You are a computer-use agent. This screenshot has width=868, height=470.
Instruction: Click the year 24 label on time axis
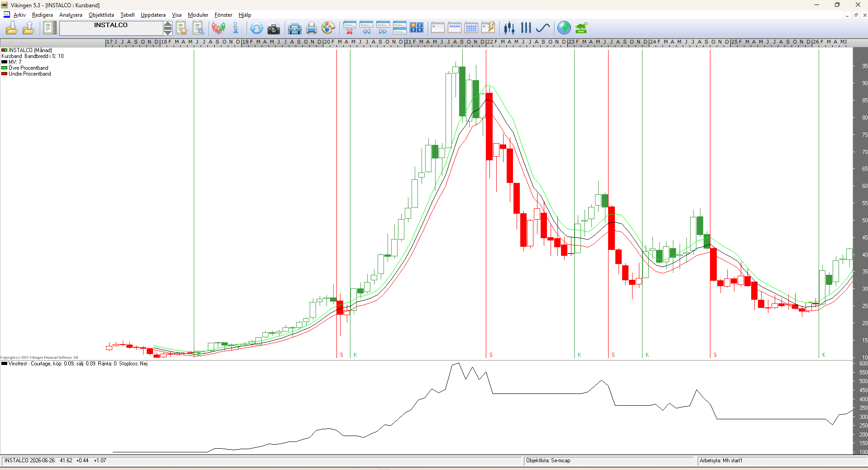tap(653, 42)
